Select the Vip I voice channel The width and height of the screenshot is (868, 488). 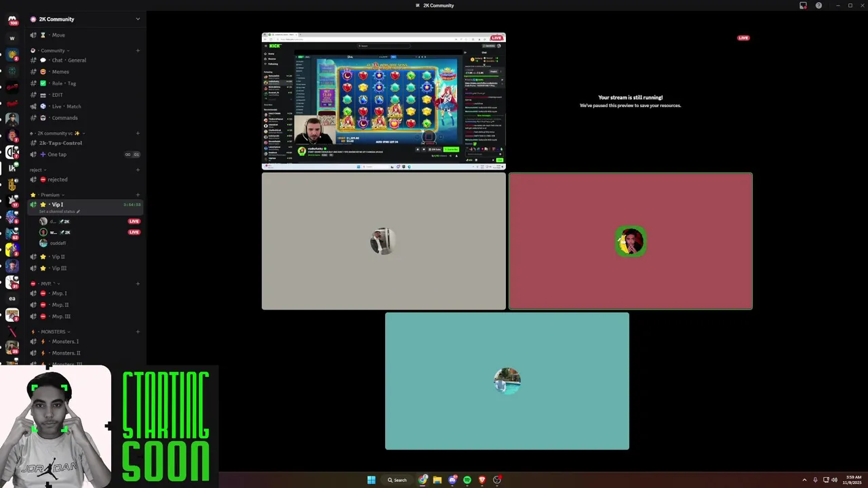coord(85,207)
